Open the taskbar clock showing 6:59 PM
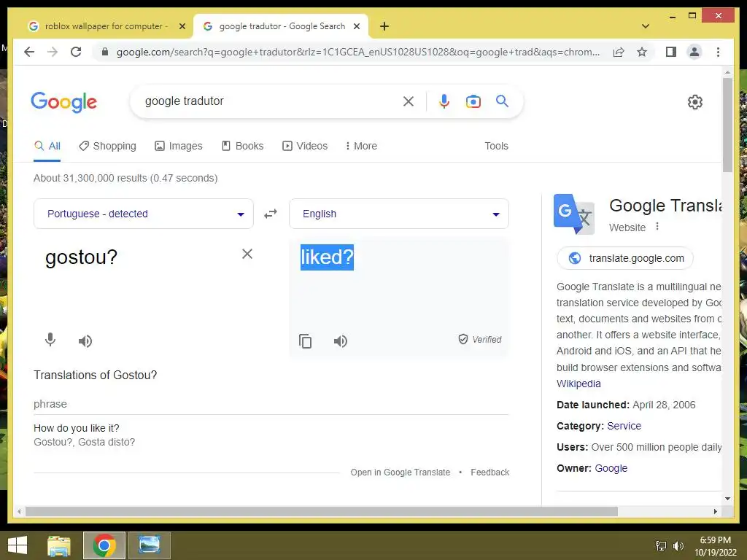747x560 pixels. point(715,546)
